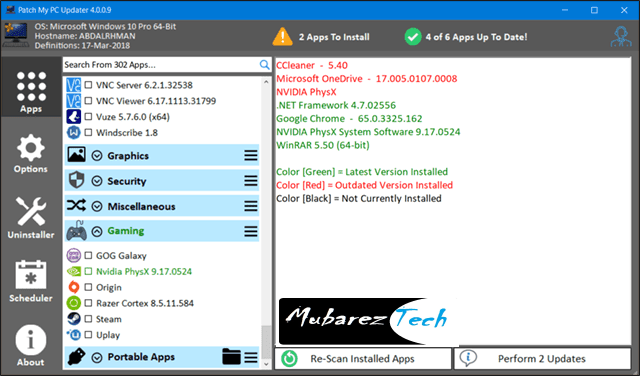640x376 pixels.
Task: Select WinRAR 5.50 (64-bit) entry
Action: point(323,145)
